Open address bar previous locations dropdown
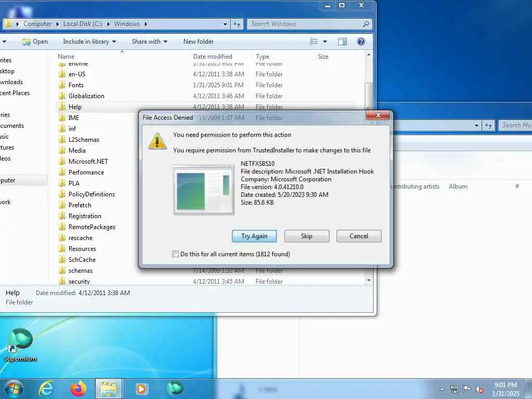This screenshot has height=399, width=532. coord(225,24)
